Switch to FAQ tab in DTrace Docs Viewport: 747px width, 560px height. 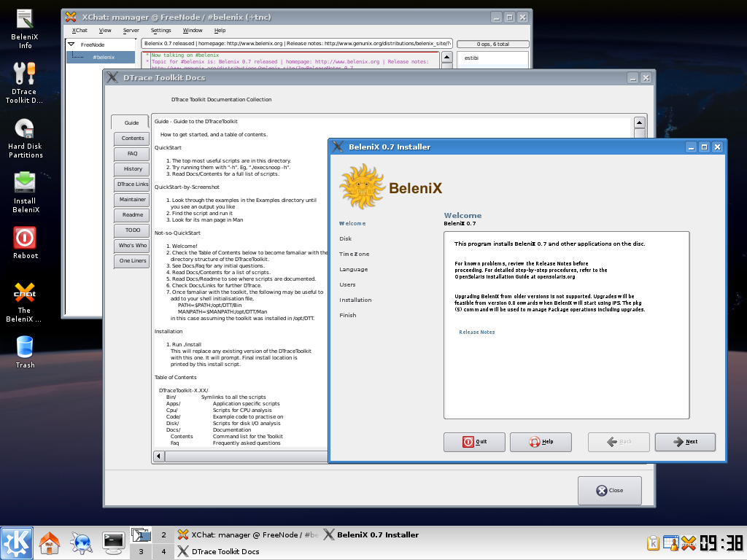pos(132,153)
